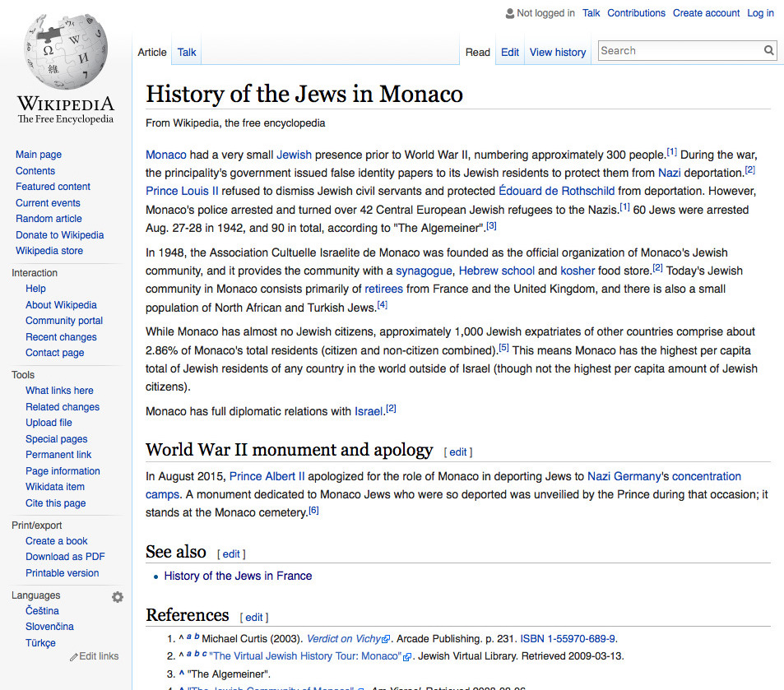Image resolution: width=784 pixels, height=690 pixels.
Task: Open the article Edit tab
Action: tap(509, 52)
